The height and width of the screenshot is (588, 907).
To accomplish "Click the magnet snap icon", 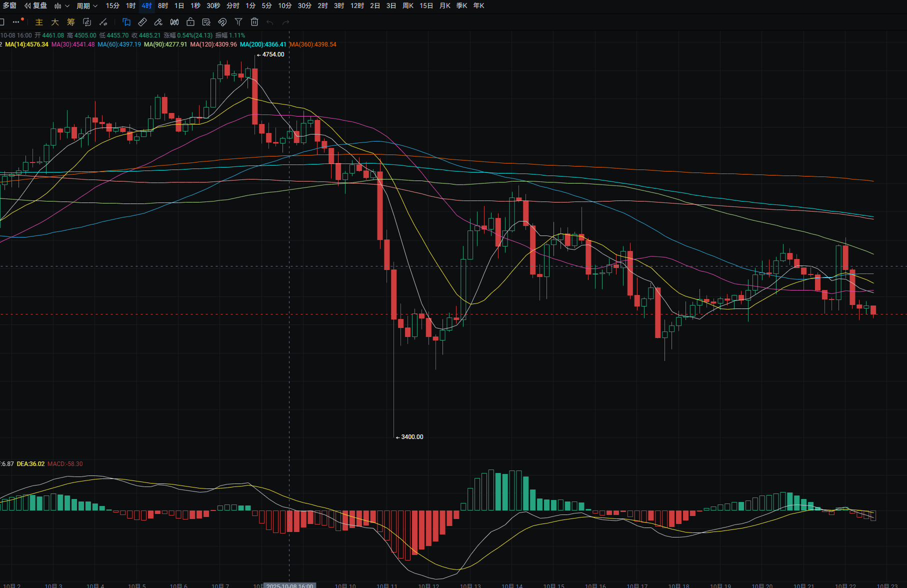I will tap(222, 22).
